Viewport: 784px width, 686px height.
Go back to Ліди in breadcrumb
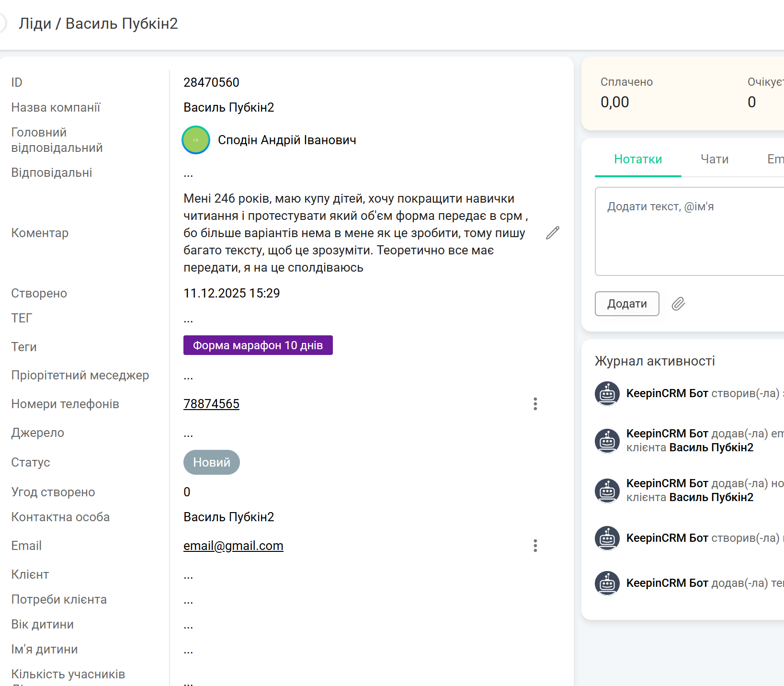click(35, 23)
